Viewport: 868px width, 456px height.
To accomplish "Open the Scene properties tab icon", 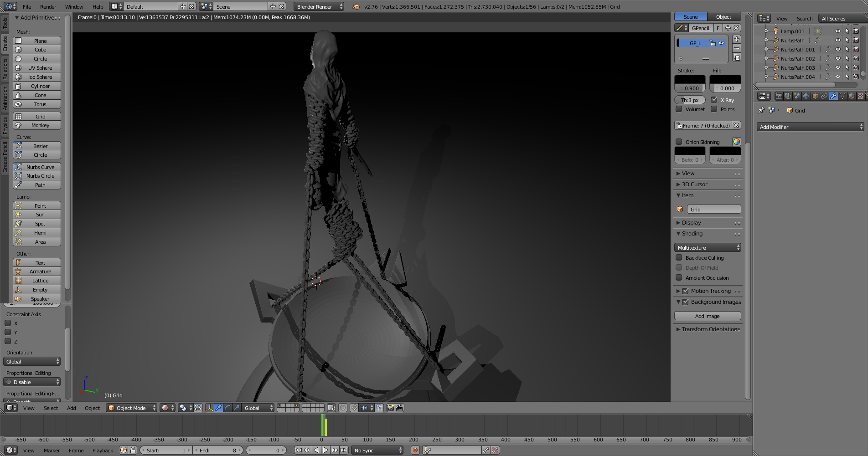I will click(797, 96).
